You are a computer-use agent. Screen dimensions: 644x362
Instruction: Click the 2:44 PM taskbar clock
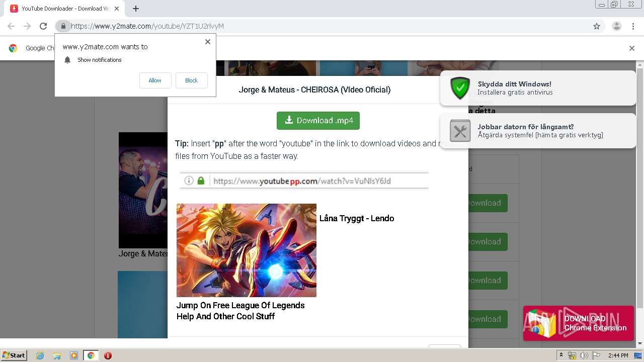click(x=618, y=355)
